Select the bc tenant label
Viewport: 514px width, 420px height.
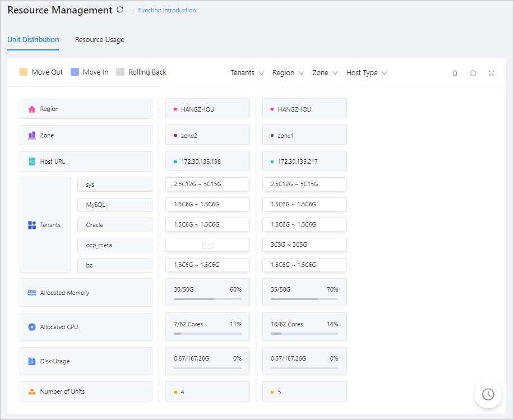[x=115, y=265]
